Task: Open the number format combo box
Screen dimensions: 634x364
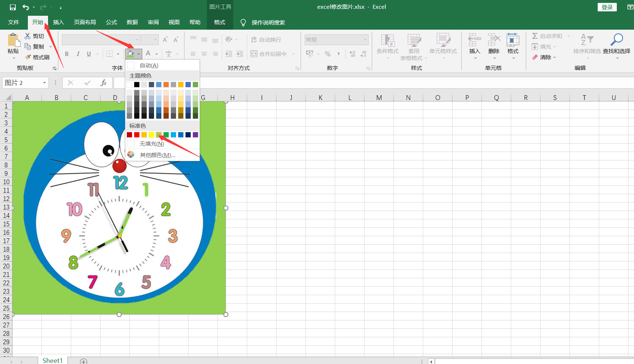Action: coord(336,40)
